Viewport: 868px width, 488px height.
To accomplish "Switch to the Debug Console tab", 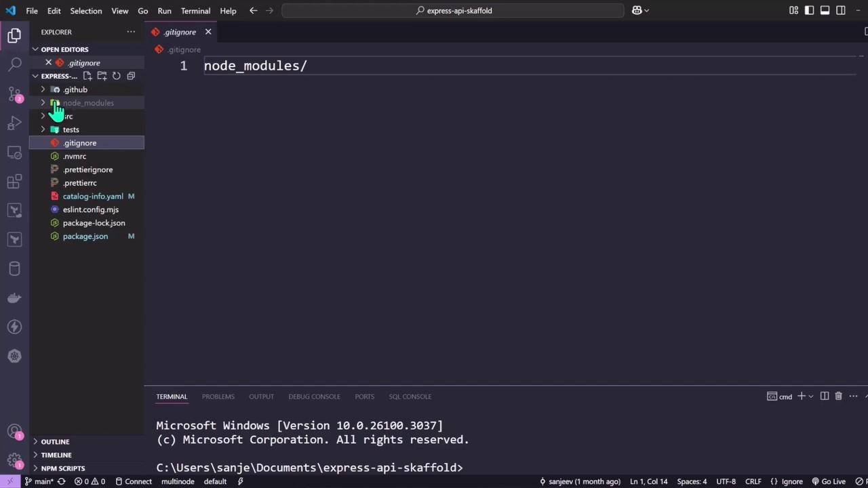I will (314, 396).
